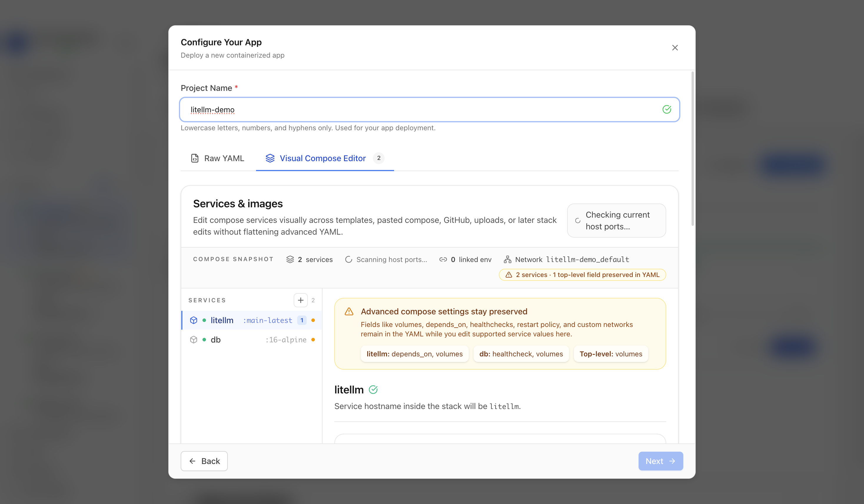Click the orange dot on litellm row
864x504 pixels.
point(313,320)
